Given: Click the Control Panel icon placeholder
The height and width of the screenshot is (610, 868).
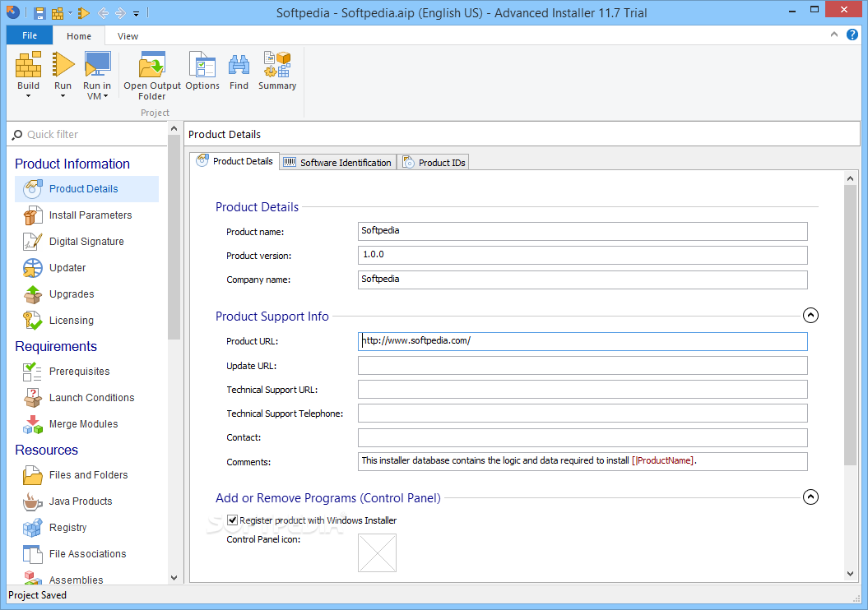Looking at the screenshot, I should click(377, 552).
